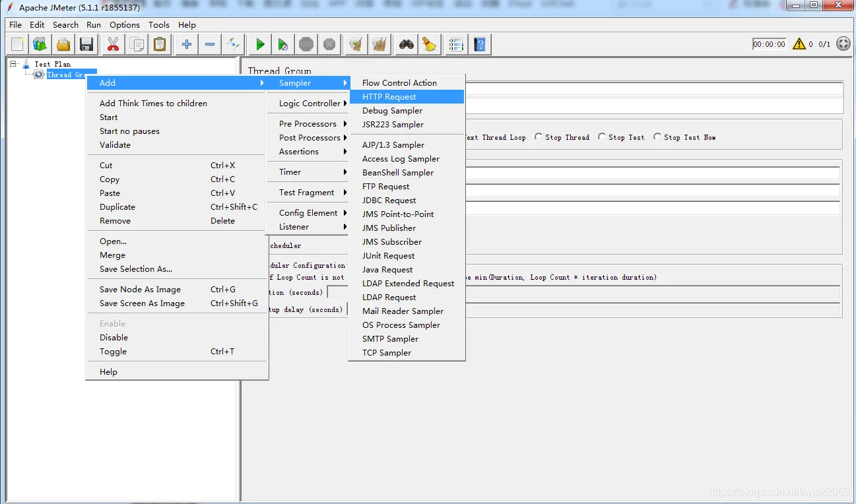Select the Stop Test Now radio button
Viewport: 856px width, 504px height.
click(x=657, y=137)
